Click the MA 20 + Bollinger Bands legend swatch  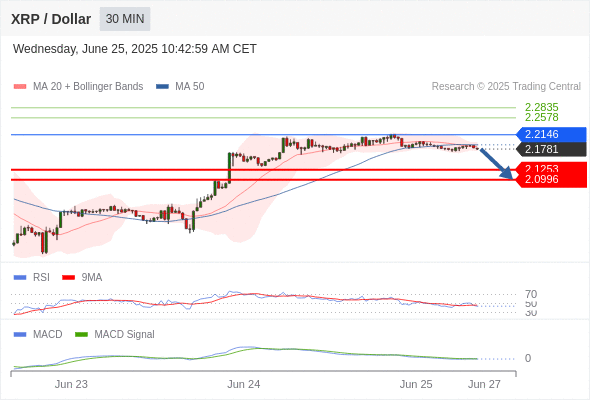[x=20, y=87]
